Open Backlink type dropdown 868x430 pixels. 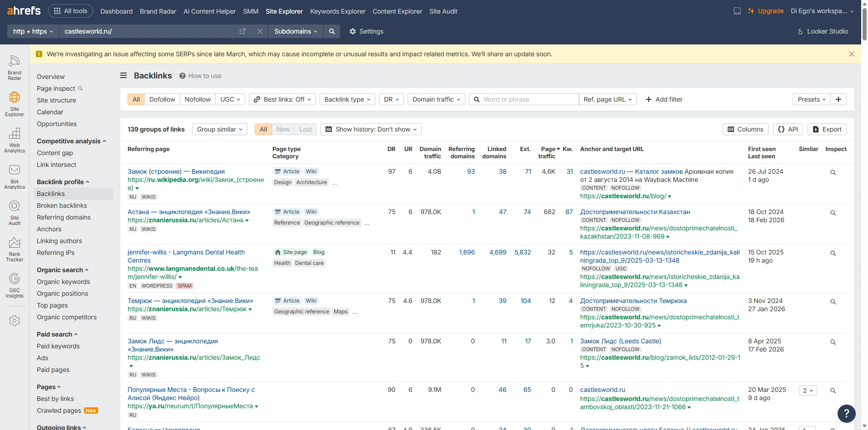coord(347,99)
